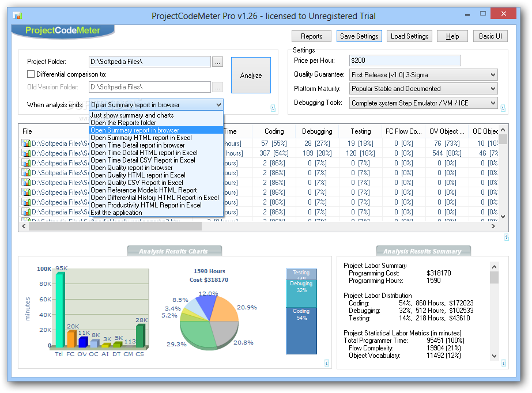Click the ProjectCodeMeter app icon in title bar
This screenshot has width=532, height=393.
tap(17, 16)
